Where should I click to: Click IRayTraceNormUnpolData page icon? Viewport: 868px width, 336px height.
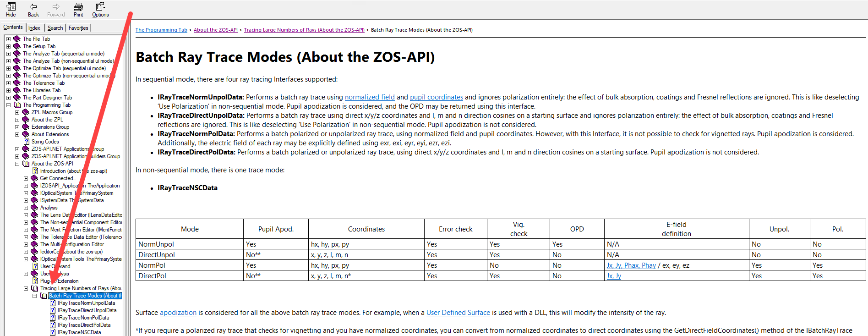coord(53,303)
